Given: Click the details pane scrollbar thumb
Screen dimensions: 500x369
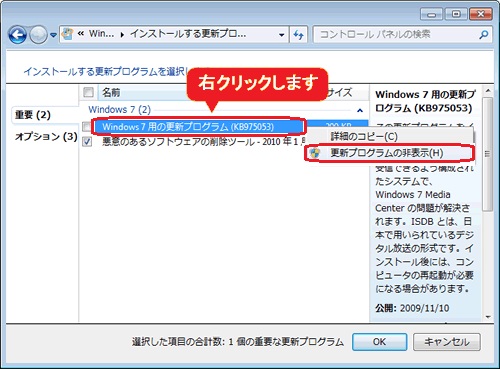Looking at the screenshot, I should click(488, 153).
